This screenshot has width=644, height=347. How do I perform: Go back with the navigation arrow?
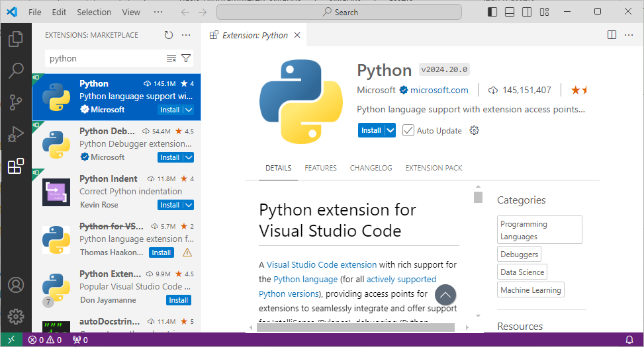coord(185,13)
